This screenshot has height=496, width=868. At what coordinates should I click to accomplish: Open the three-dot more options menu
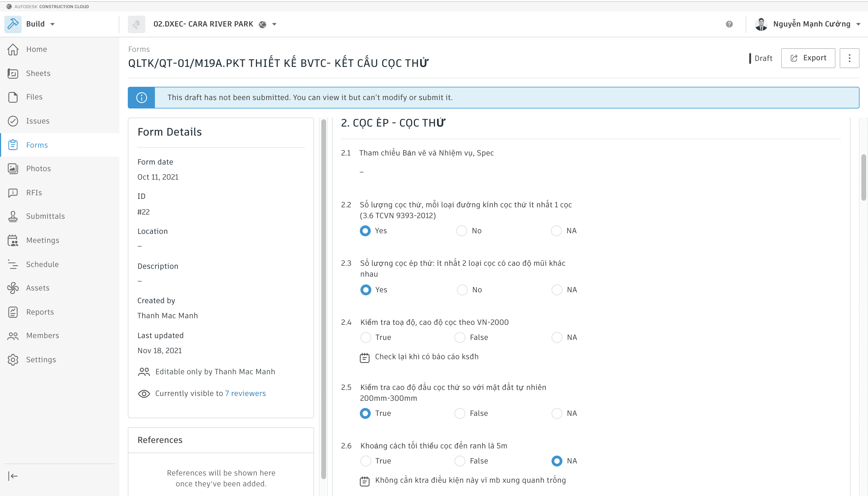coord(849,58)
